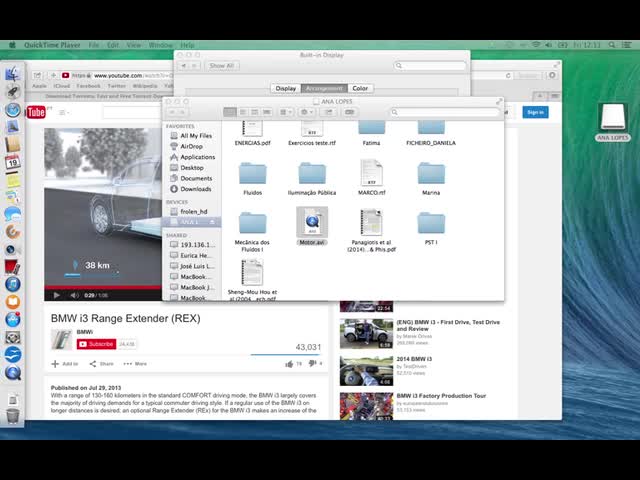The height and width of the screenshot is (480, 640).
Task: Expand the More options under video
Action: pyautogui.click(x=136, y=364)
